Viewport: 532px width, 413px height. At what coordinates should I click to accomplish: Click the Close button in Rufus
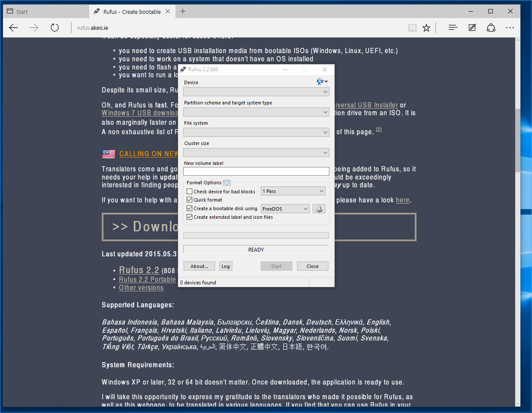coord(313,266)
